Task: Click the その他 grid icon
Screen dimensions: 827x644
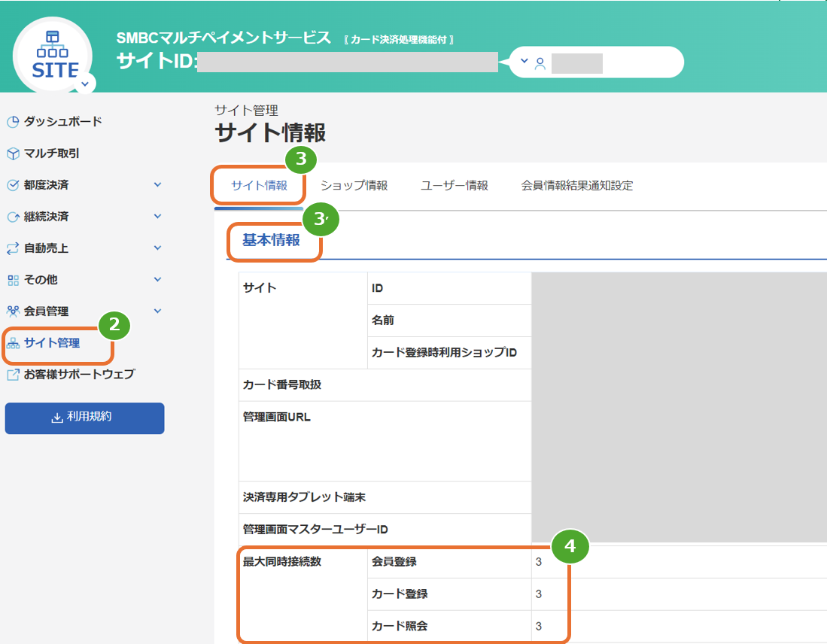Action: click(13, 280)
